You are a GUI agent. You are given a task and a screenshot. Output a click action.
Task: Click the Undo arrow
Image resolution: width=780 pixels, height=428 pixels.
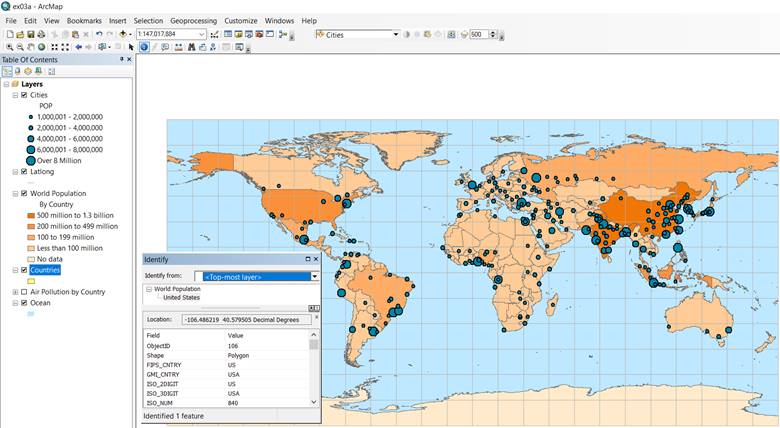click(99, 34)
